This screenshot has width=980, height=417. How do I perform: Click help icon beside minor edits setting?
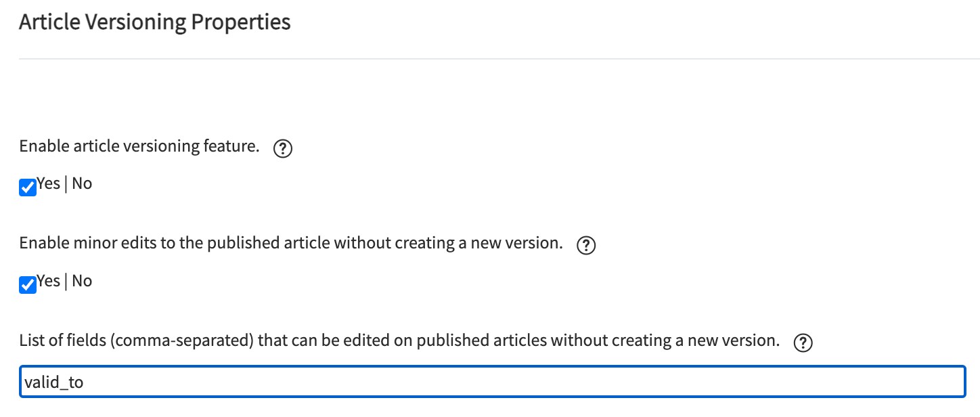click(x=586, y=246)
